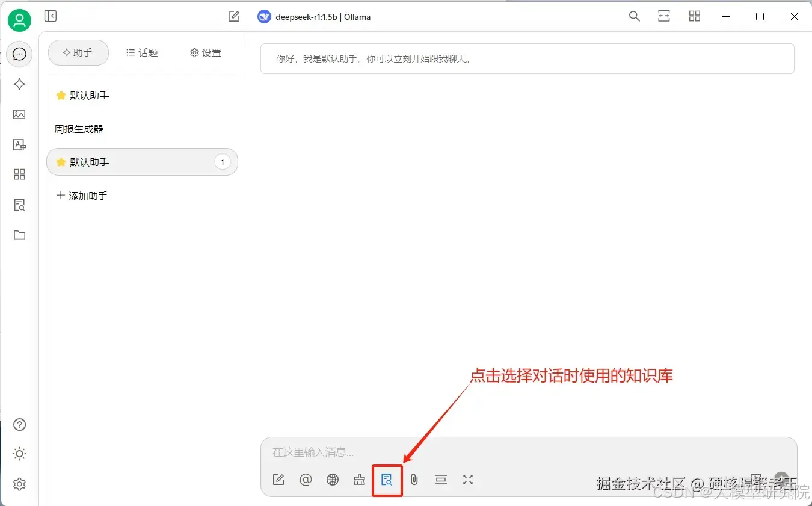
Task: Open the mini apps grid sidebar icon
Action: pos(19,174)
